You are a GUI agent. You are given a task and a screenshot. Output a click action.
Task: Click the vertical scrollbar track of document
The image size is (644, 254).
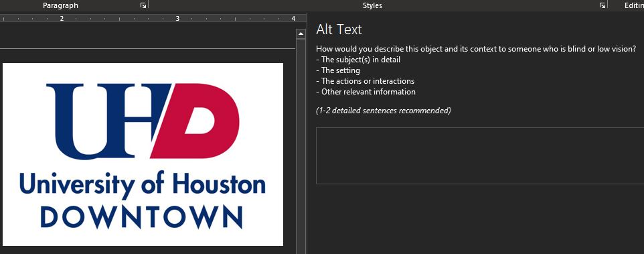click(301, 146)
